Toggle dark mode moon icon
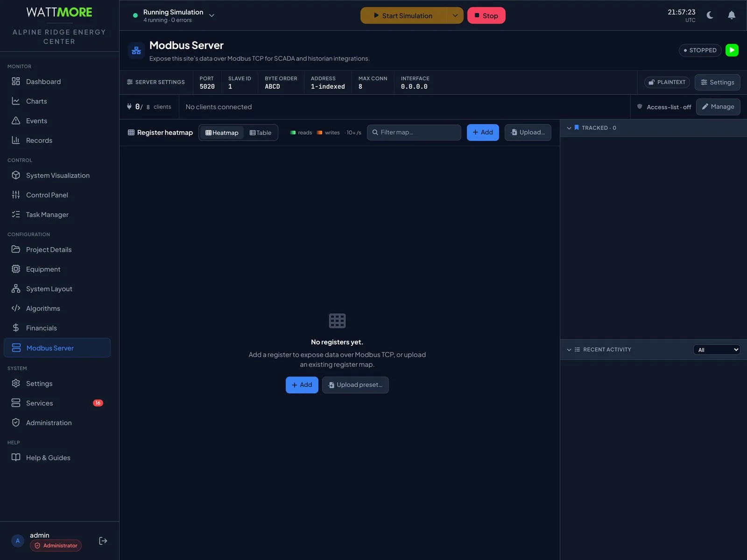Viewport: 747px width, 560px height. click(710, 15)
